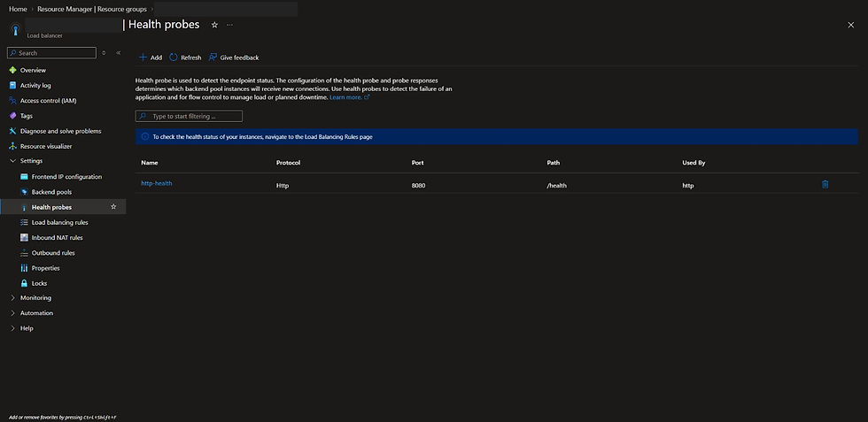The height and width of the screenshot is (422, 868).
Task: Open Diagnose and solve problems page
Action: pos(63,131)
